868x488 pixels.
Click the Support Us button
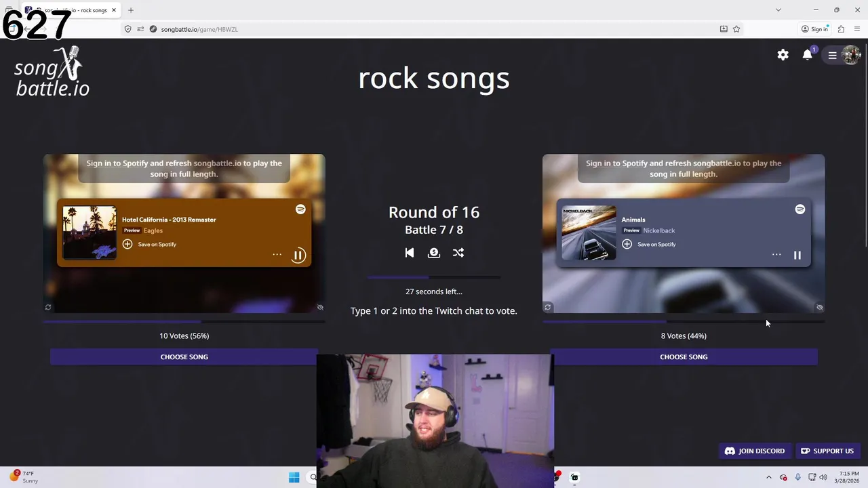click(827, 451)
